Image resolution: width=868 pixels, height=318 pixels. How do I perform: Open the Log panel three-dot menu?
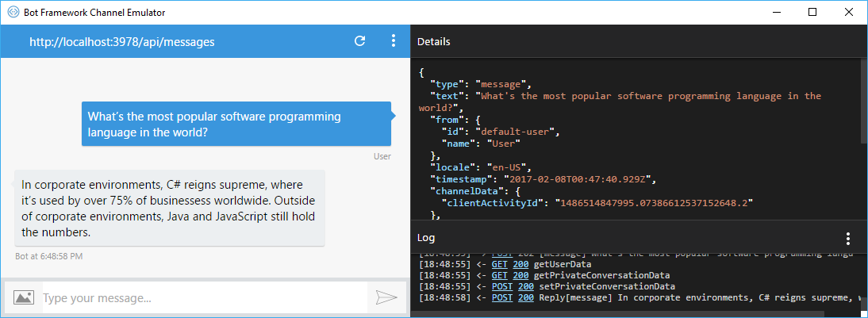point(848,239)
